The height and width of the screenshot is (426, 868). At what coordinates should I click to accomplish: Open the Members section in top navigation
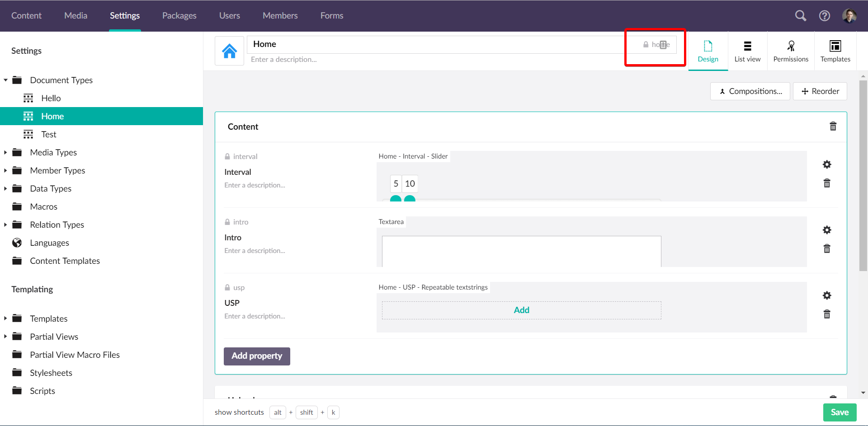[280, 15]
